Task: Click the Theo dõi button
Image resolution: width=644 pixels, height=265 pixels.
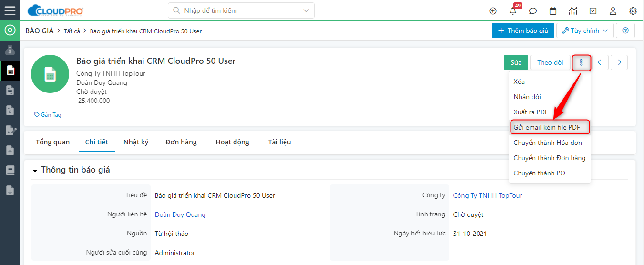Action: 550,62
